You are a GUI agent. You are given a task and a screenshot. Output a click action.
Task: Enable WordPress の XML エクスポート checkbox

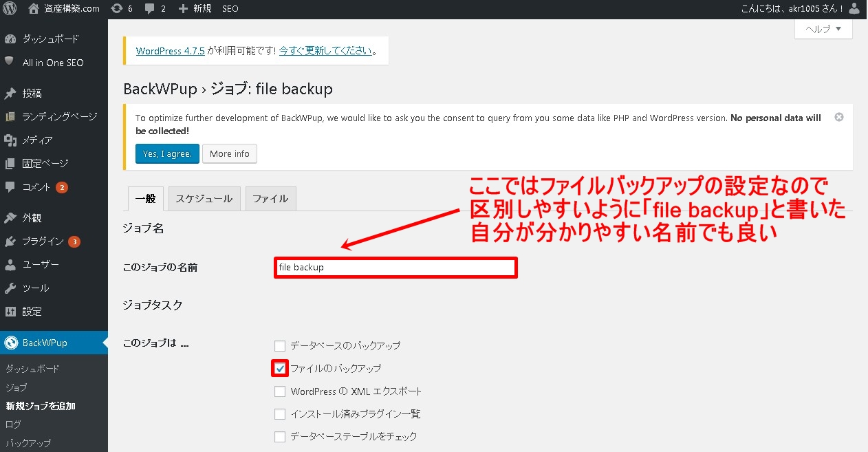(x=280, y=391)
